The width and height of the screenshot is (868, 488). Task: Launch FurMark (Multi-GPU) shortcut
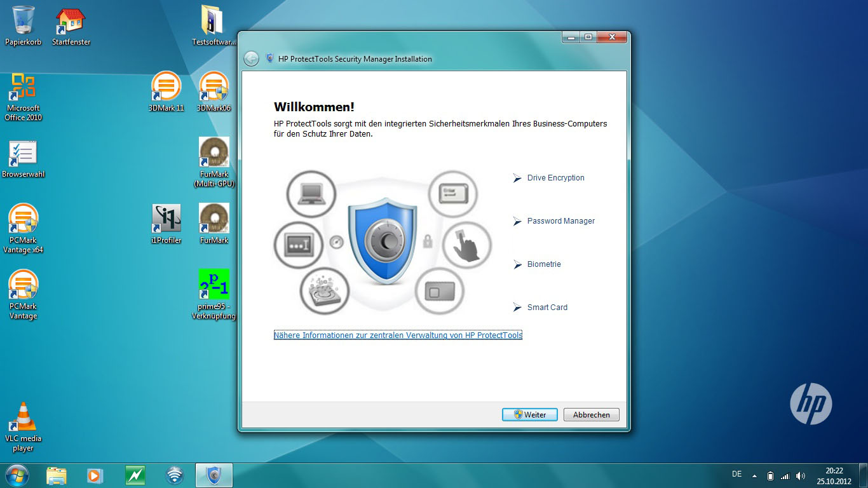point(214,163)
